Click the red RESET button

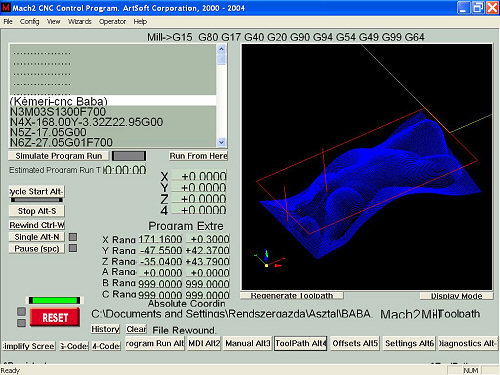pyautogui.click(x=55, y=317)
